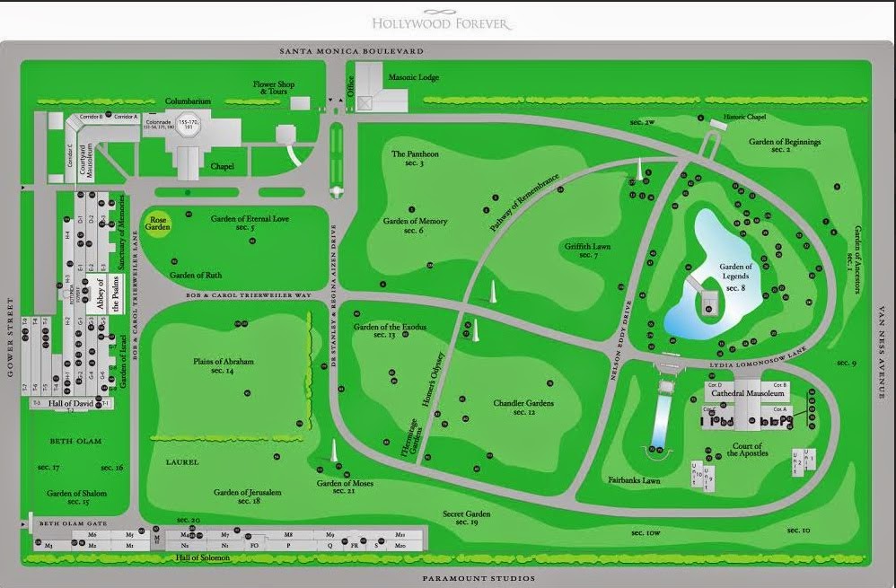Click the Beth Olam Gate label
The width and height of the screenshot is (896, 588).
(73, 523)
